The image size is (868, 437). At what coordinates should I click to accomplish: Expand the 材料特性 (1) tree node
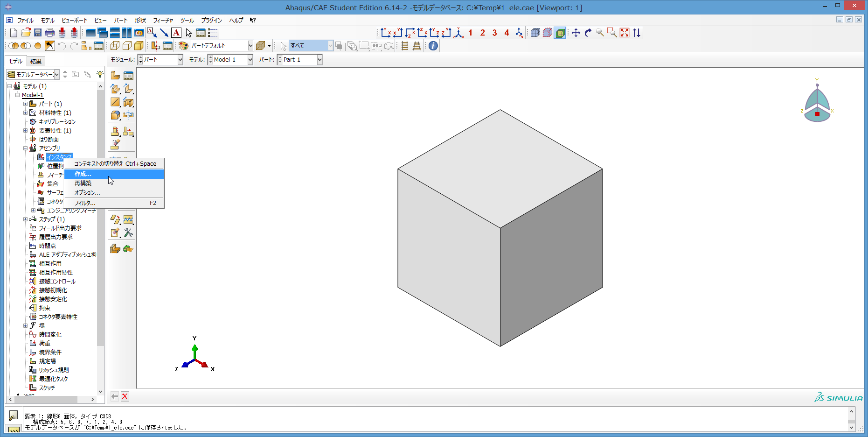tap(25, 113)
